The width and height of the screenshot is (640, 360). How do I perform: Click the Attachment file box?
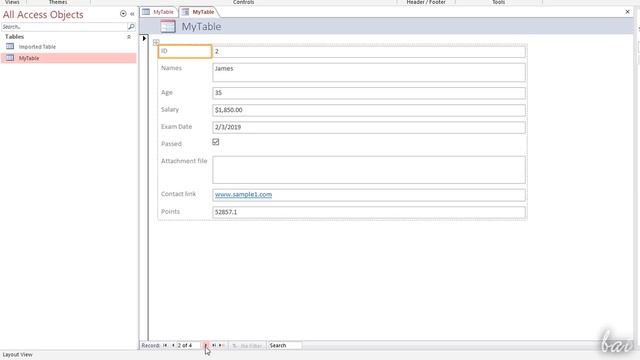369,170
